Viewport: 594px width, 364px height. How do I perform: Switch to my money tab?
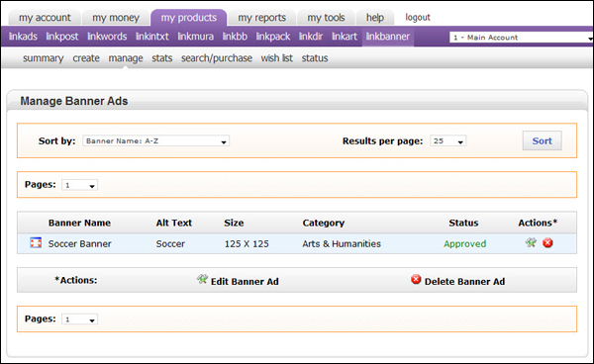116,18
